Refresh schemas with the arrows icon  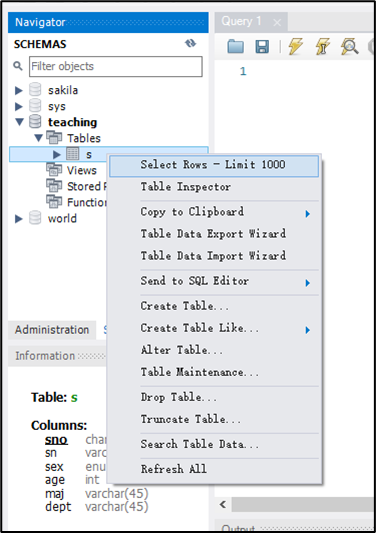(x=190, y=44)
